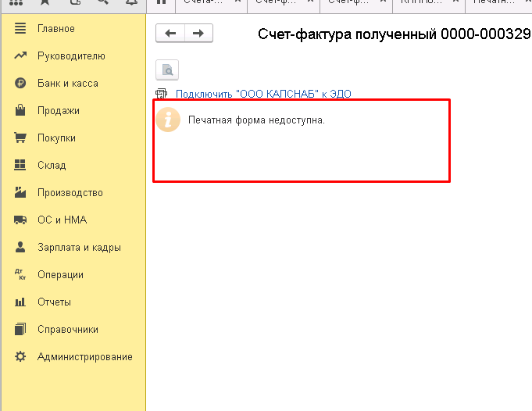Click the factory icon for Производство
The image size is (532, 411).
click(21, 193)
